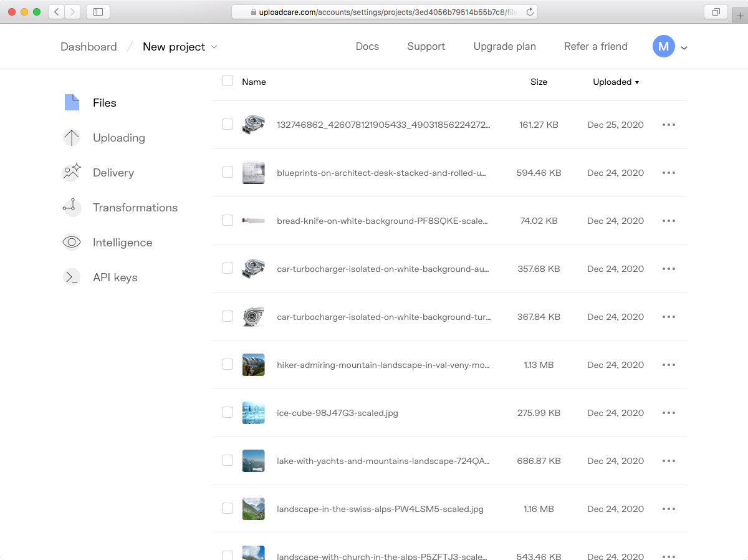Click the Delivery sidebar icon
This screenshot has width=748, height=560.
point(72,173)
